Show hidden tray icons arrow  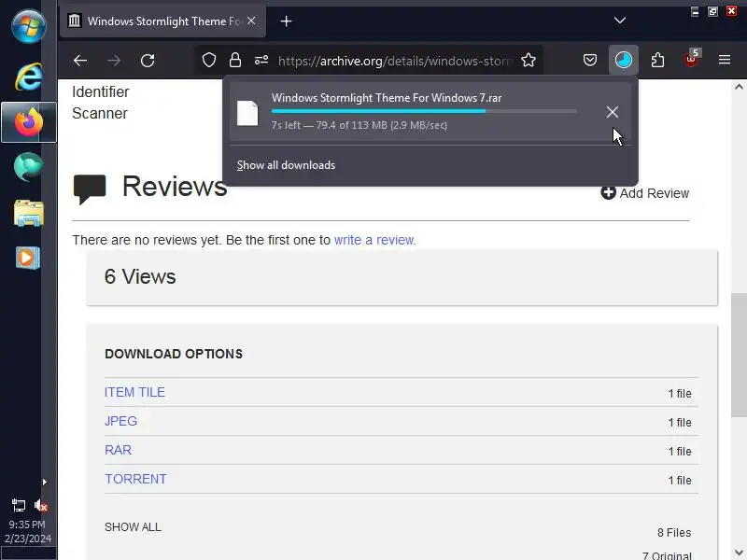(x=44, y=482)
